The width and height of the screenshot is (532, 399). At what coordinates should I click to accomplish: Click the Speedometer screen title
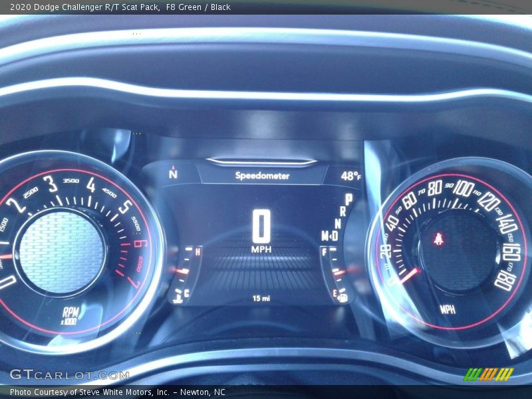coord(262,176)
